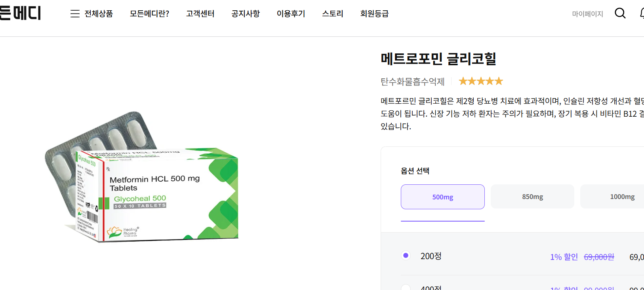Click the struck-through 69,000원 price

599,257
